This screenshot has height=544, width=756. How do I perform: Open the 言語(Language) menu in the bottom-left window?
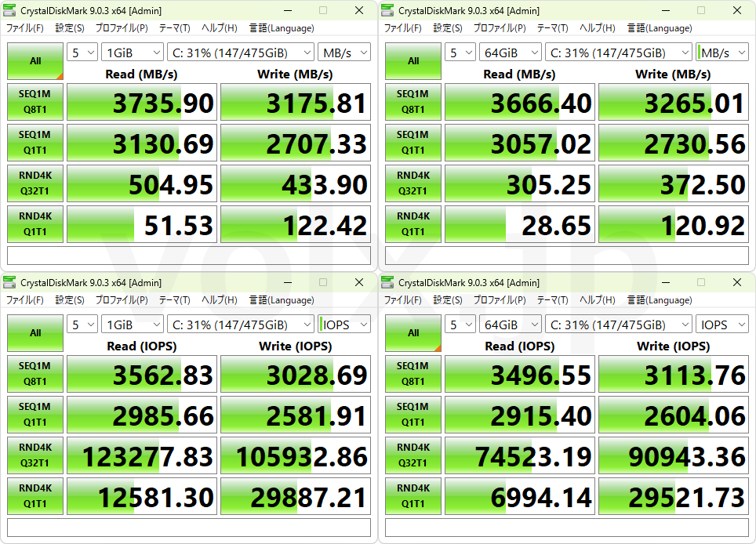click(x=282, y=299)
